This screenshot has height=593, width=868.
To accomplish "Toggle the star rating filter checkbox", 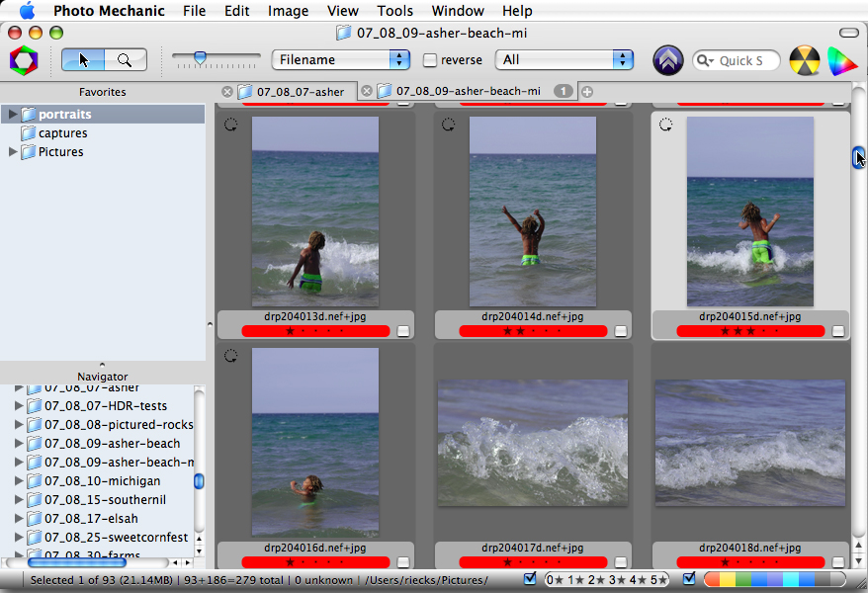I will pos(530,579).
